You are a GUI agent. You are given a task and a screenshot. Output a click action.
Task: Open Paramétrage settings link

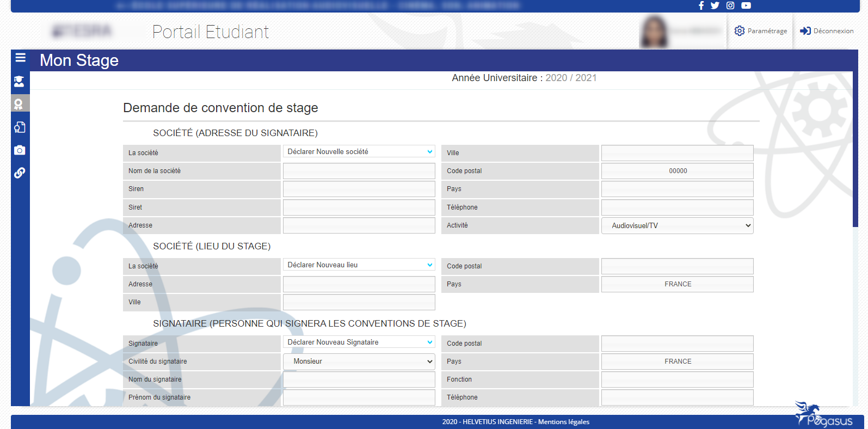[x=761, y=31]
